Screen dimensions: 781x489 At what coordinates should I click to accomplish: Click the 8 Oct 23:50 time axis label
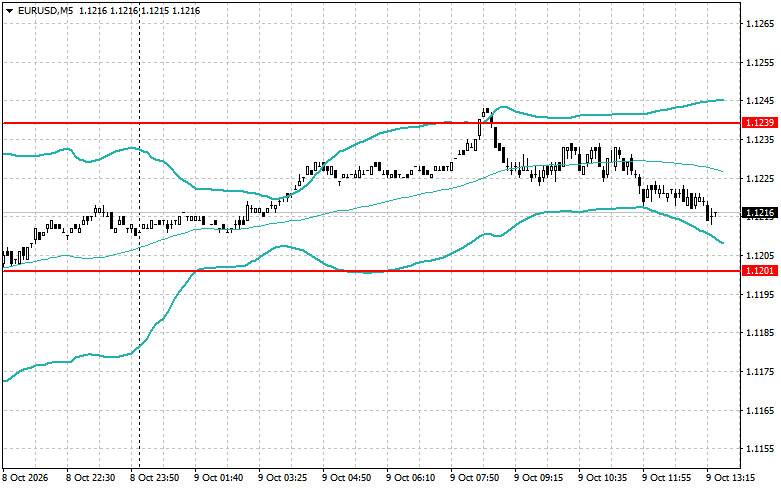tap(154, 478)
